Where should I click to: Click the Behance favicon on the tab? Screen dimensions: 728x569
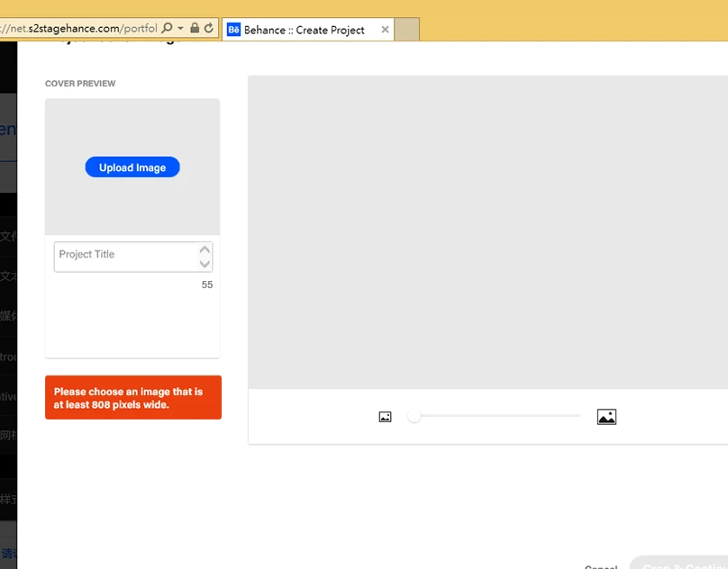click(233, 30)
